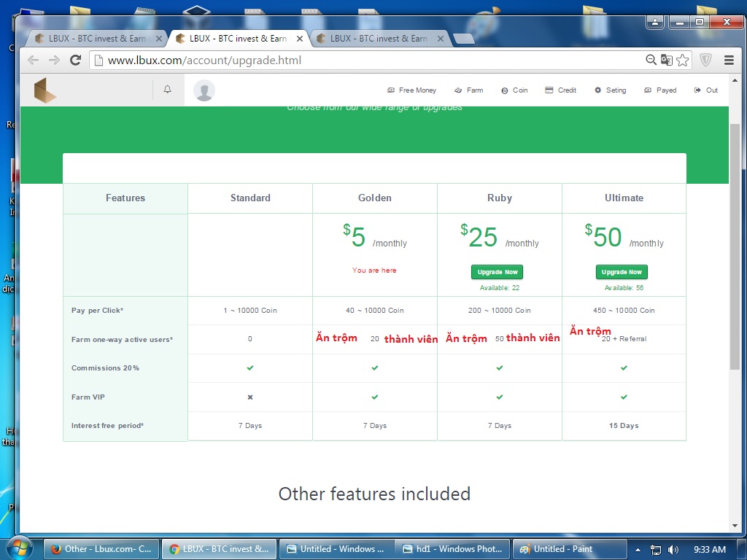
Task: Click the Standard column header
Action: pyautogui.click(x=250, y=198)
